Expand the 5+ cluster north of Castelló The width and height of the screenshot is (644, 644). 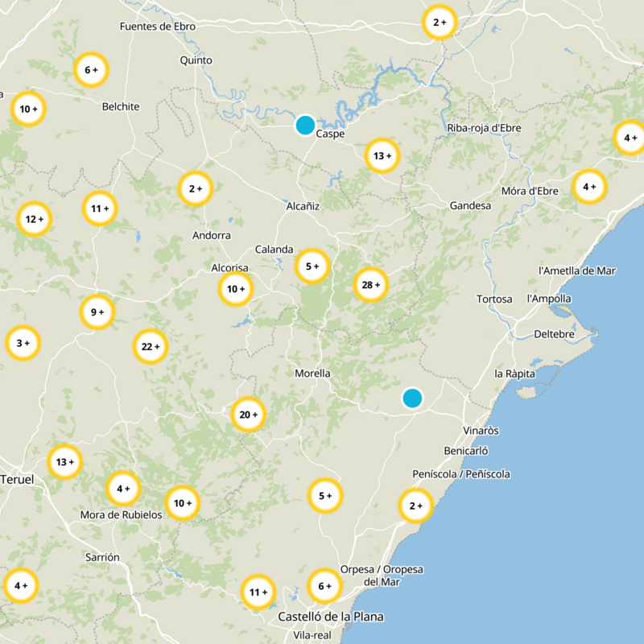(x=325, y=496)
